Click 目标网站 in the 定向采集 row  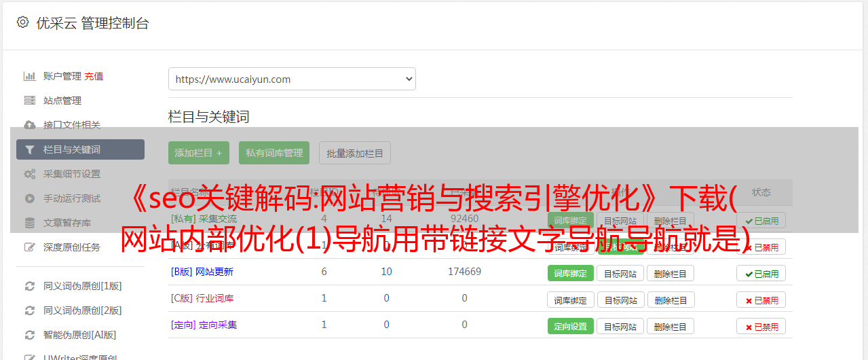click(620, 326)
